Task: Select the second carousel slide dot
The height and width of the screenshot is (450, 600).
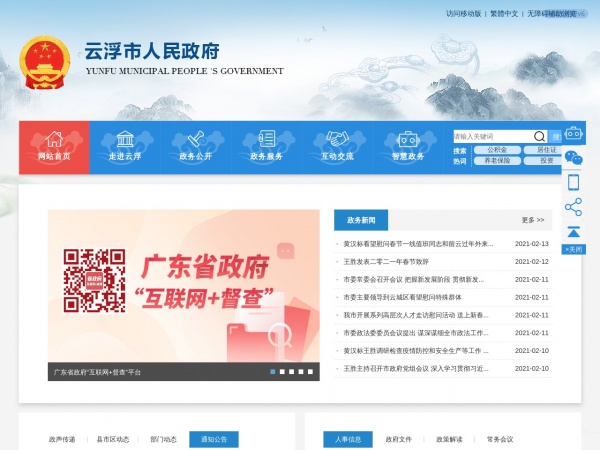Action: click(x=282, y=372)
